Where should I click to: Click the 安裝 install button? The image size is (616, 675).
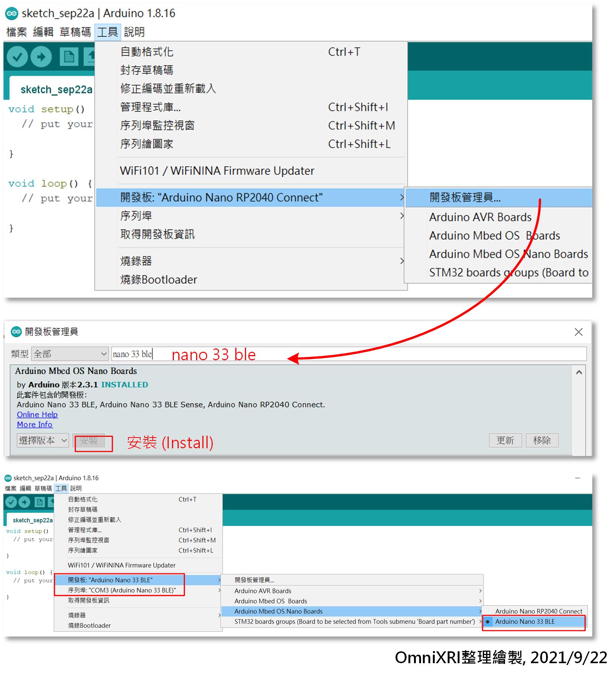coord(89,441)
